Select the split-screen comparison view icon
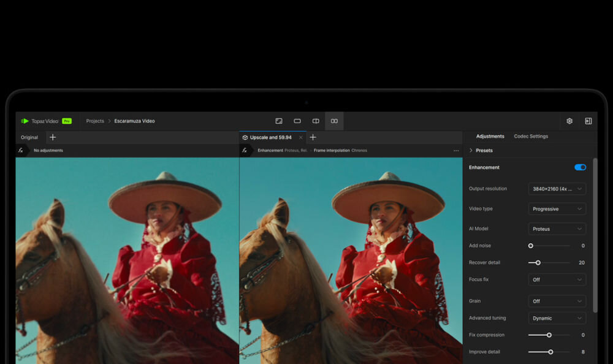The image size is (613, 364). click(x=316, y=121)
